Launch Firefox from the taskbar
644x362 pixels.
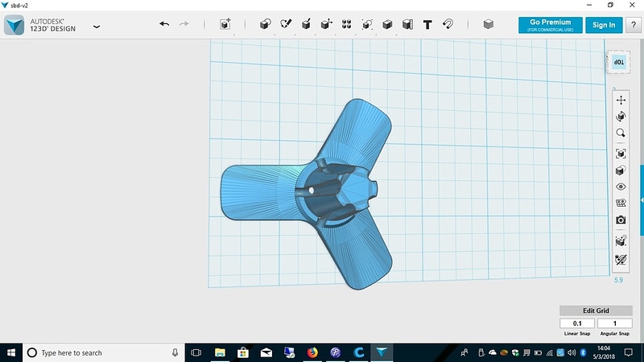pos(312,352)
